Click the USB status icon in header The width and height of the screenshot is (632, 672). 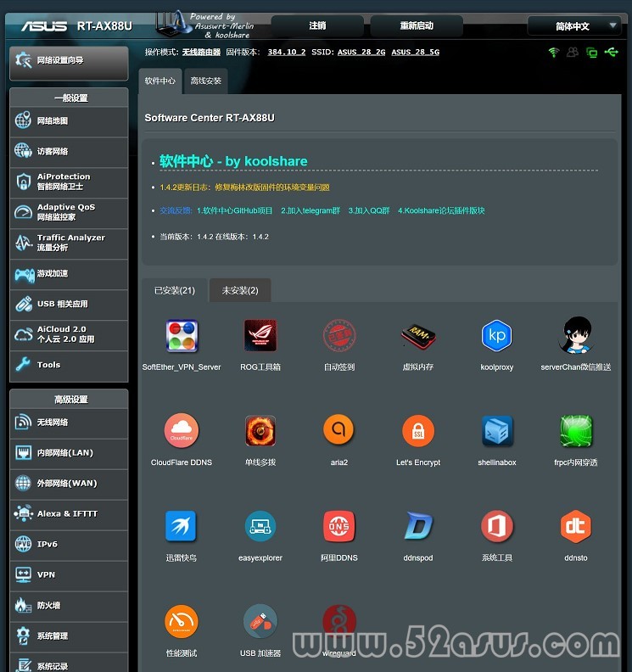612,53
